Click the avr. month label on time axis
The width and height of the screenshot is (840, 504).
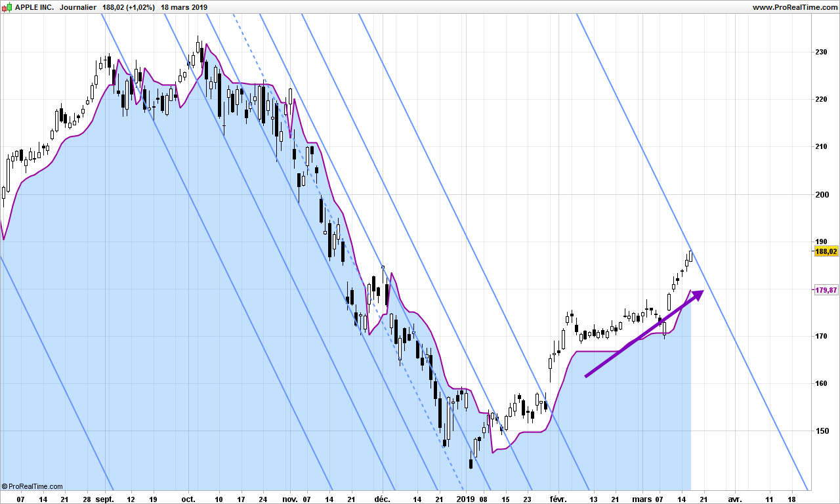[x=734, y=499]
